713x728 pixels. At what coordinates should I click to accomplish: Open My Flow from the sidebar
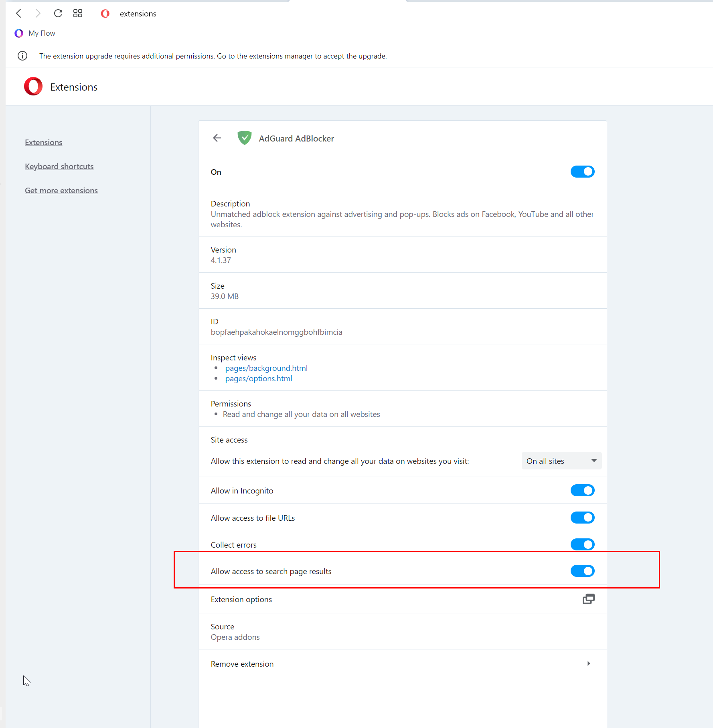[35, 33]
